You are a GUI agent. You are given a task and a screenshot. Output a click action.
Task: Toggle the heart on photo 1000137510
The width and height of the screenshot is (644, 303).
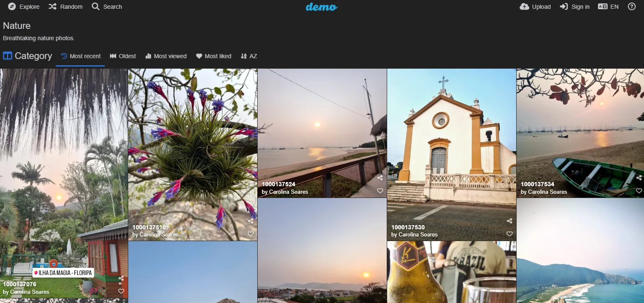pos(251,234)
